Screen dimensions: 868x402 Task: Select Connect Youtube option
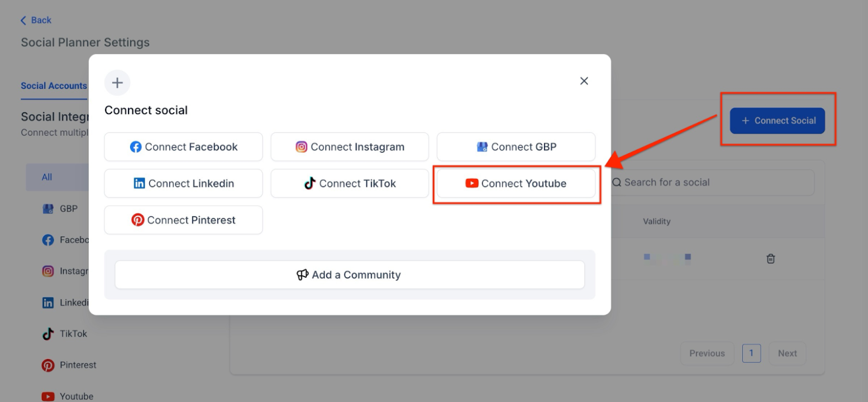(516, 183)
